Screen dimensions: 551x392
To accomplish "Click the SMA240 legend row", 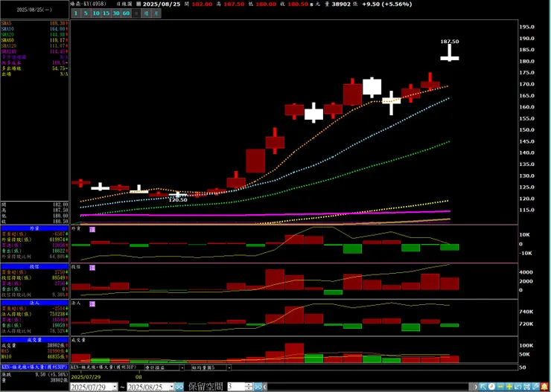I will 34,51.
